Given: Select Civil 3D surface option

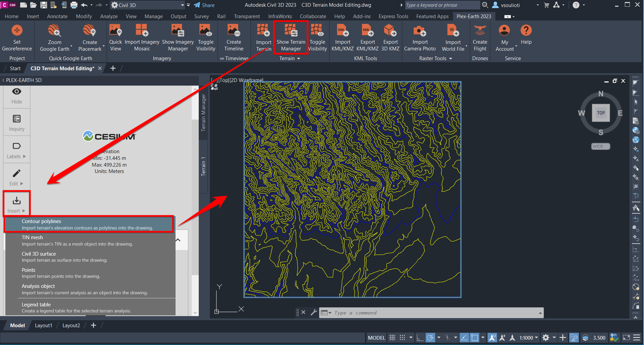Looking at the screenshot, I should coord(90,257).
